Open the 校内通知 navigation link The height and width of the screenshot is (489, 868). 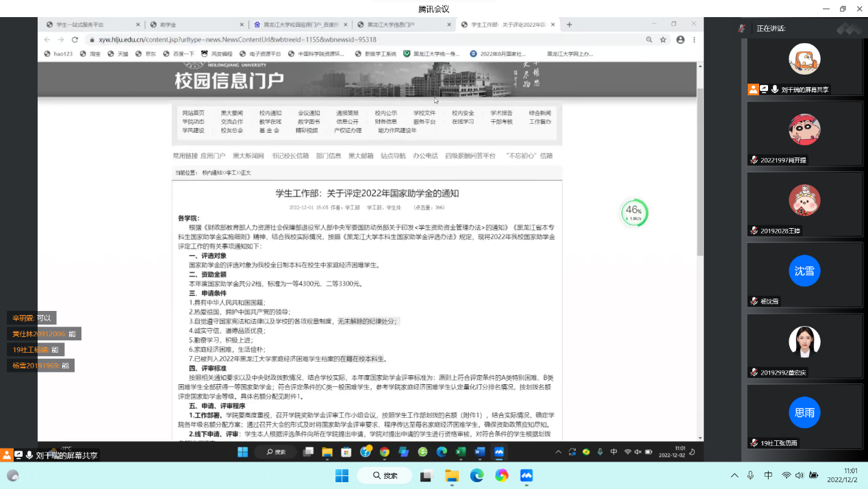(x=270, y=113)
